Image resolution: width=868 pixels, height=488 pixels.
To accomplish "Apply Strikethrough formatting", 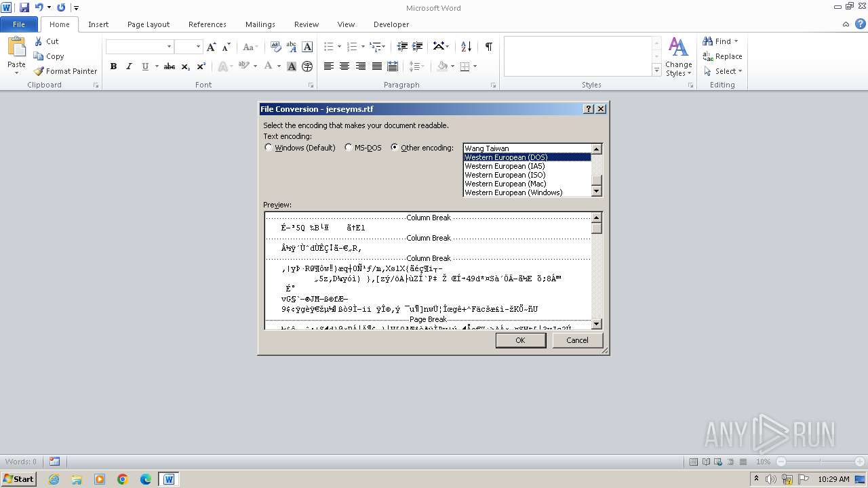I will (170, 66).
